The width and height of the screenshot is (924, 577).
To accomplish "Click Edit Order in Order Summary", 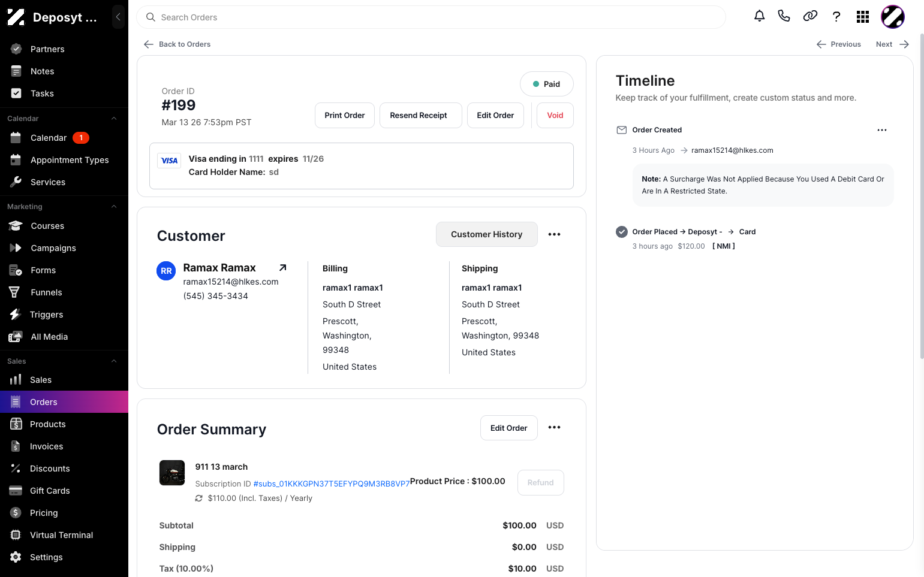I will click(509, 428).
